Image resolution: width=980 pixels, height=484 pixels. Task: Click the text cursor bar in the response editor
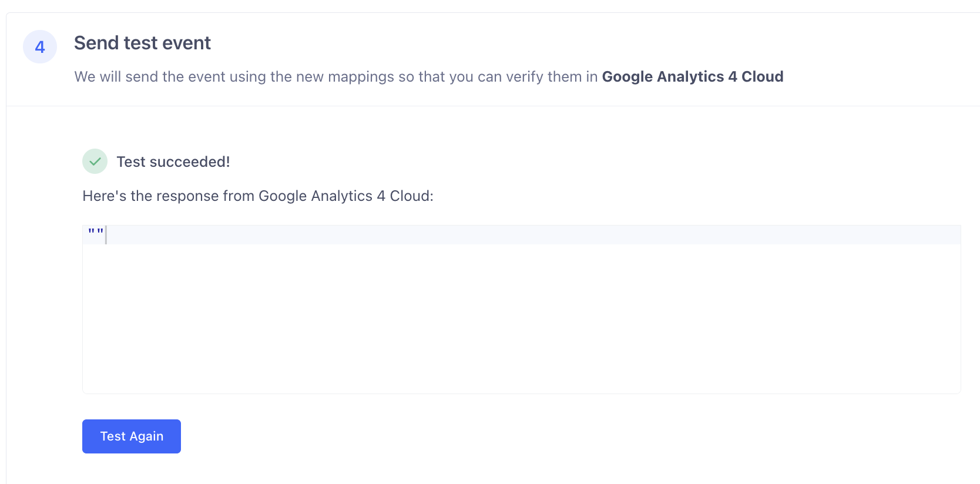point(106,235)
